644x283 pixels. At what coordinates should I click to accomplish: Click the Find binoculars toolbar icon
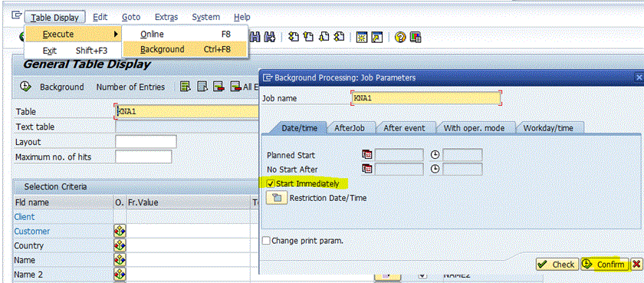coord(255,38)
